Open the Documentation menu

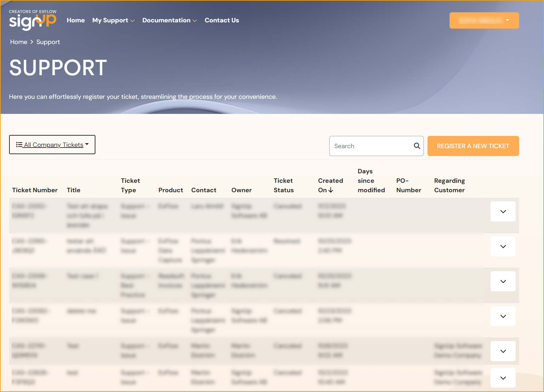(x=169, y=20)
